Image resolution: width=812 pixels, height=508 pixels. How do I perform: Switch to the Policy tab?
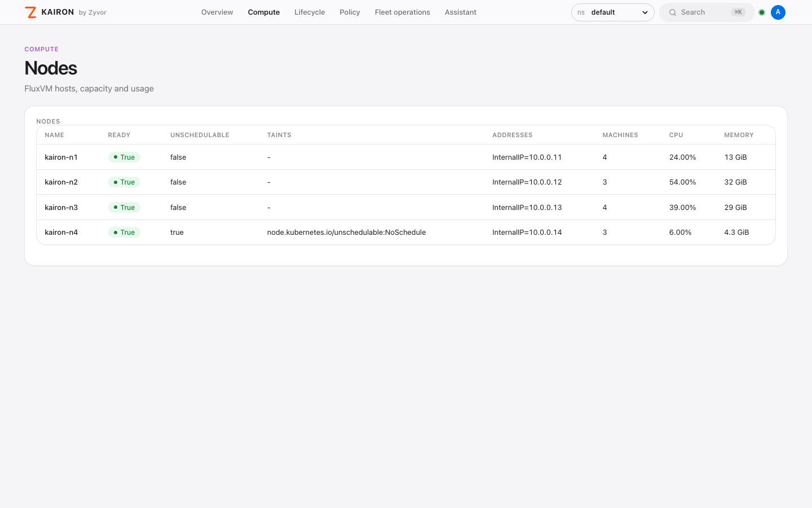(350, 12)
